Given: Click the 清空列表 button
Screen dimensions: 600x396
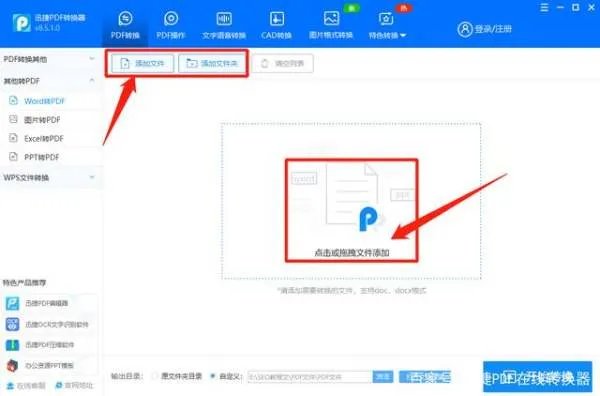Looking at the screenshot, I should coord(283,63).
